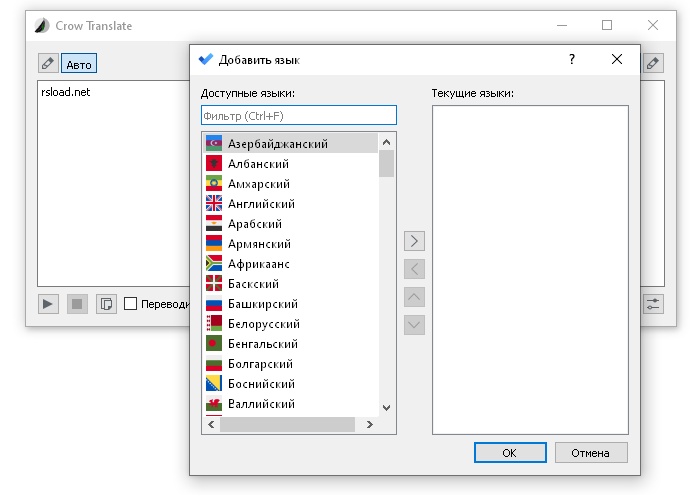Click the horizontal scroll left arrow
The image size is (696, 495).
click(211, 424)
